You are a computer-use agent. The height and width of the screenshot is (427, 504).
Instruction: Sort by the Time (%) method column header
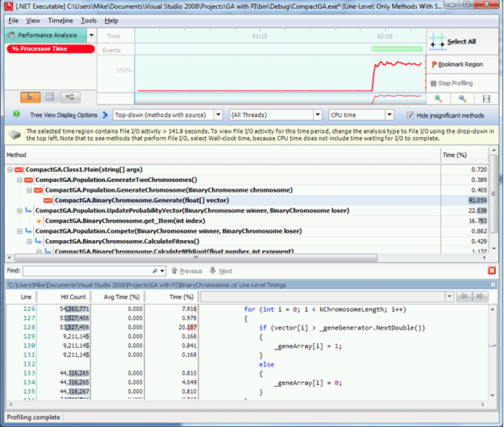[x=464, y=155]
